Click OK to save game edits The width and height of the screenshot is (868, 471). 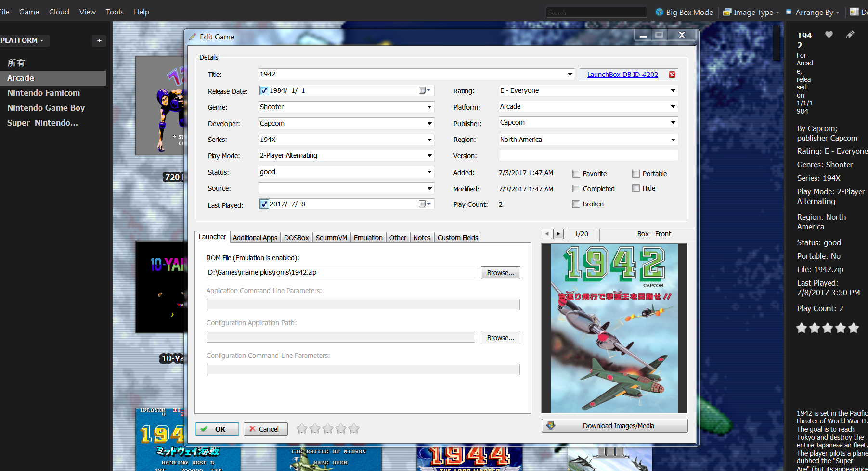pos(217,429)
